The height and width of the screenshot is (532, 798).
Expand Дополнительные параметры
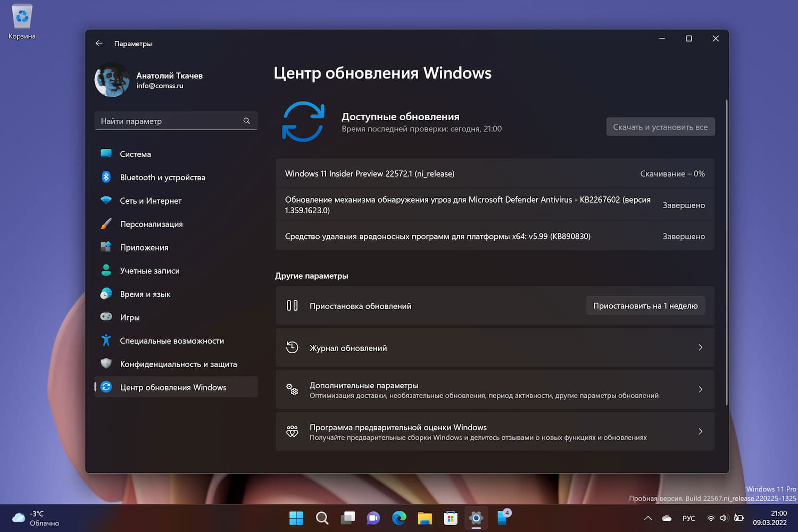(495, 389)
